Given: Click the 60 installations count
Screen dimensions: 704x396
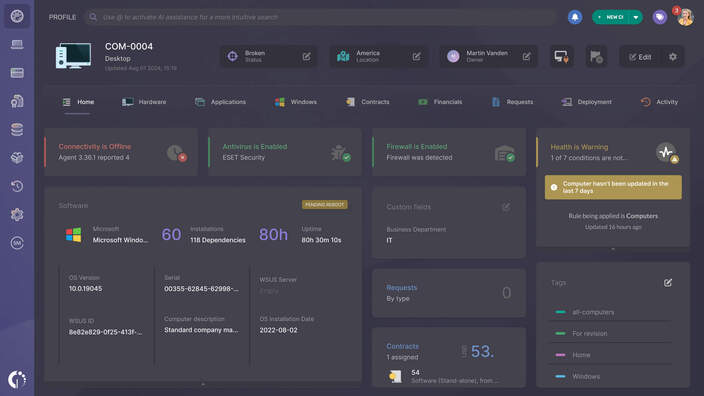Looking at the screenshot, I should pyautogui.click(x=171, y=234).
